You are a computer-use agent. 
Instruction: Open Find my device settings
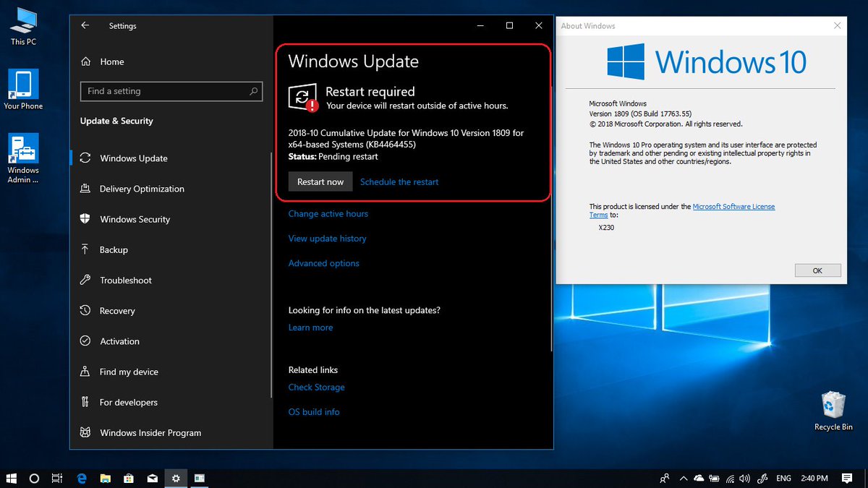(130, 371)
